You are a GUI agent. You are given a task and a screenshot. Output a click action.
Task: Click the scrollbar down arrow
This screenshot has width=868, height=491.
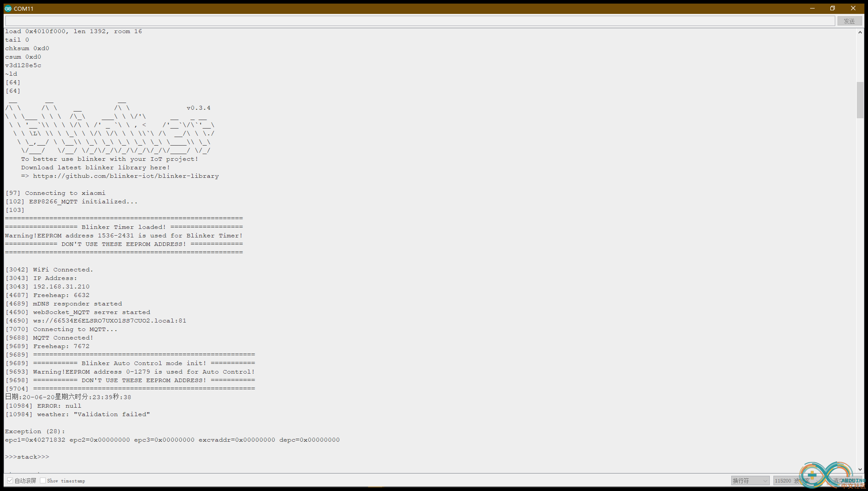pos(860,469)
